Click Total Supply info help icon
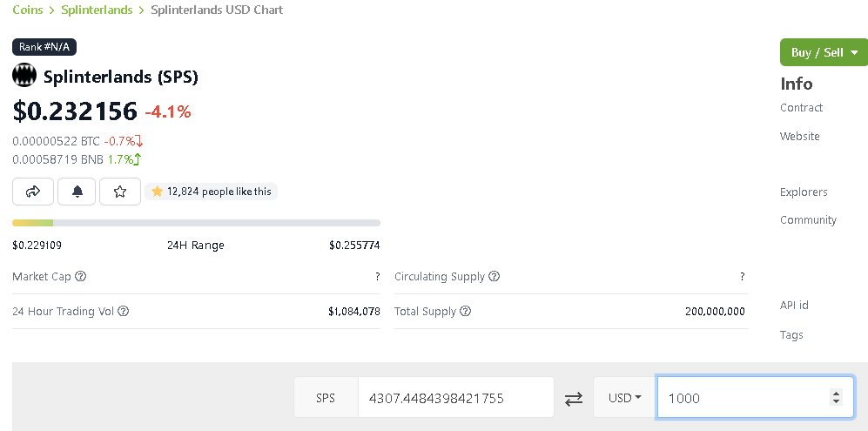Screen dimensions: 868x431 pyautogui.click(x=466, y=312)
